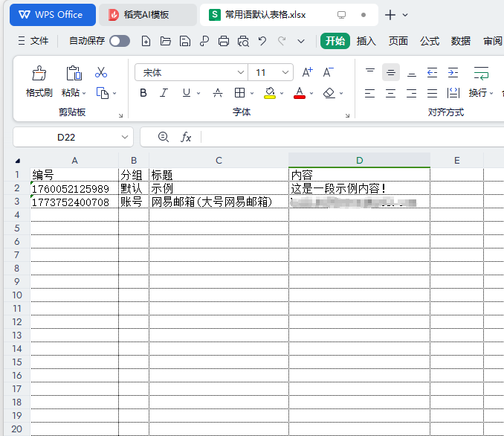Viewport: 504px width, 436px height.
Task: Create a new document from quick toolbar
Action: click(146, 41)
